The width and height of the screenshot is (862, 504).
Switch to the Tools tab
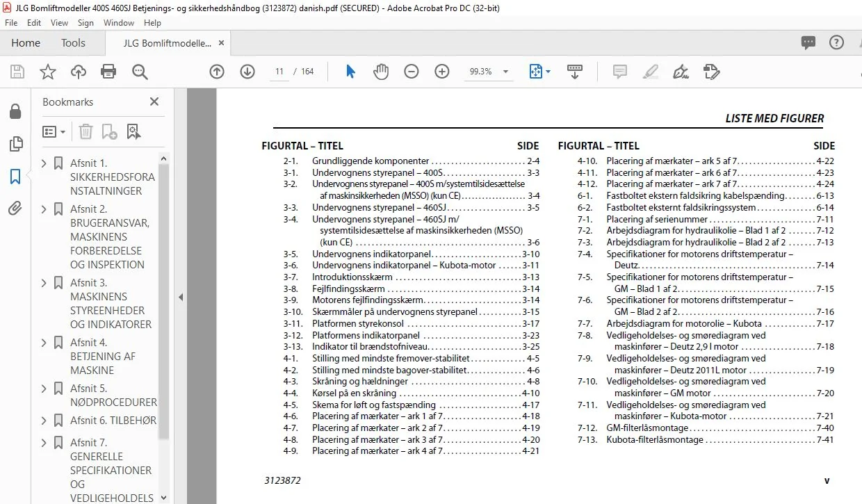(73, 43)
